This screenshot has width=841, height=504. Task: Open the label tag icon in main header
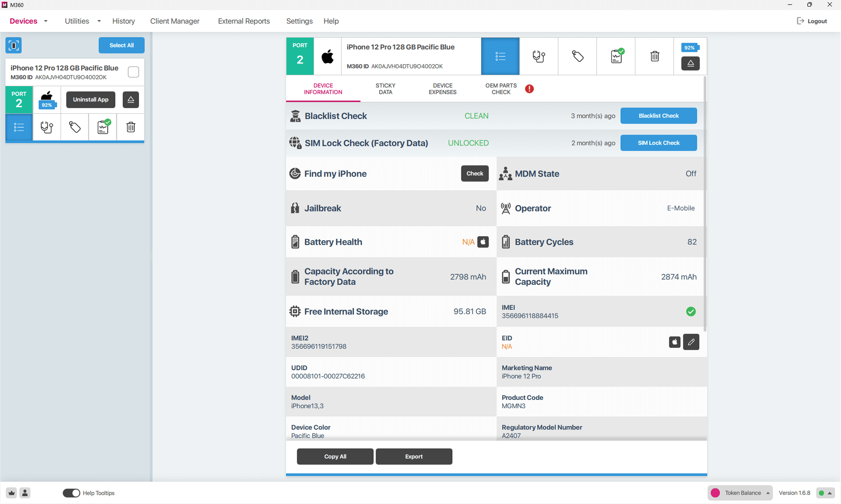click(577, 56)
